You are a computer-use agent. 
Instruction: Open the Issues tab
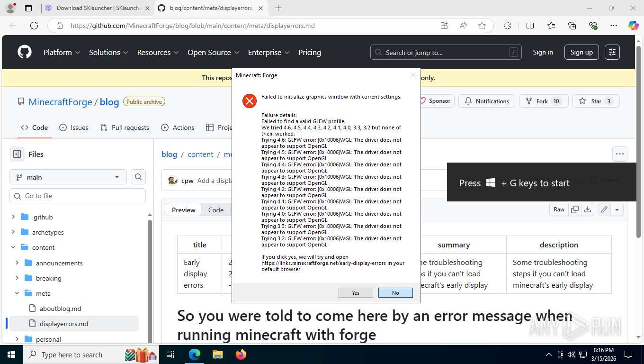click(73, 127)
